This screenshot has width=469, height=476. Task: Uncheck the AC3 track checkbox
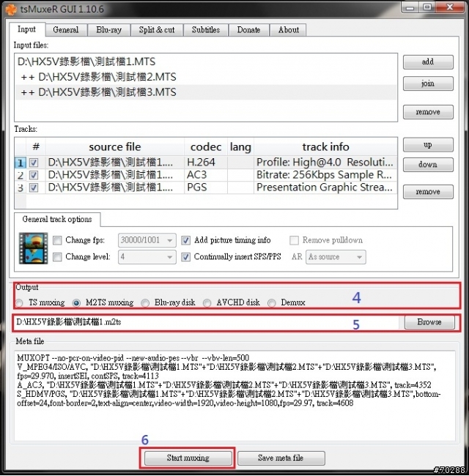(34, 175)
